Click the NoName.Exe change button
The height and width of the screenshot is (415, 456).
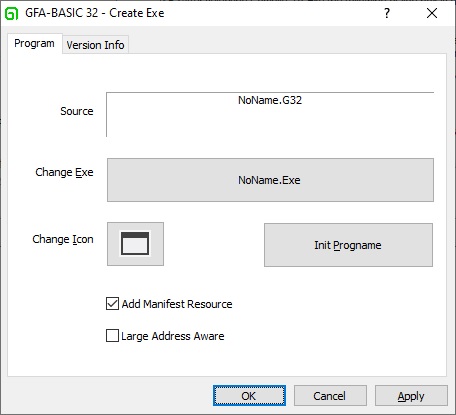pos(270,180)
